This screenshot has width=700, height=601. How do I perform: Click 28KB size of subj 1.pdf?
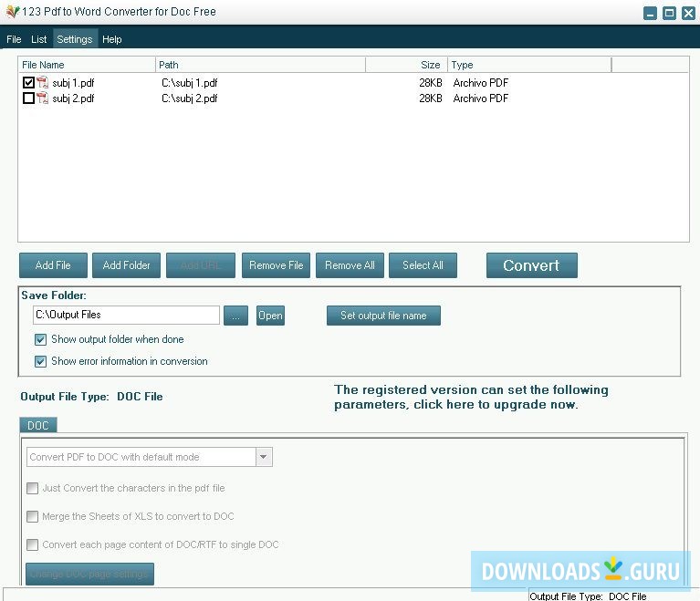coord(431,83)
